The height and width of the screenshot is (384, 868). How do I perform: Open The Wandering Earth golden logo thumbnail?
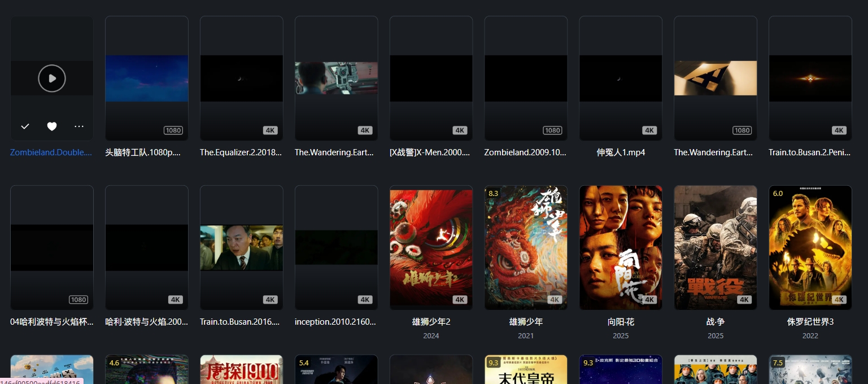pyautogui.click(x=716, y=78)
